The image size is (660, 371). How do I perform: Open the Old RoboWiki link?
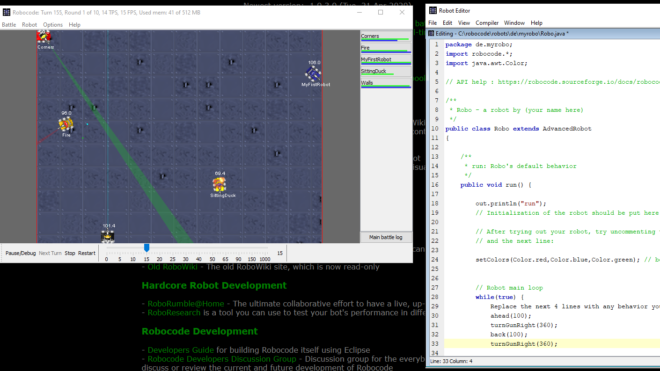tap(172, 267)
